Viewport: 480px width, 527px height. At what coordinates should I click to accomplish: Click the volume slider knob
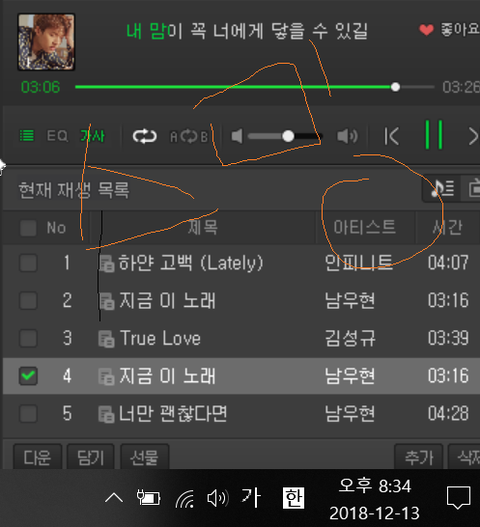pyautogui.click(x=288, y=136)
